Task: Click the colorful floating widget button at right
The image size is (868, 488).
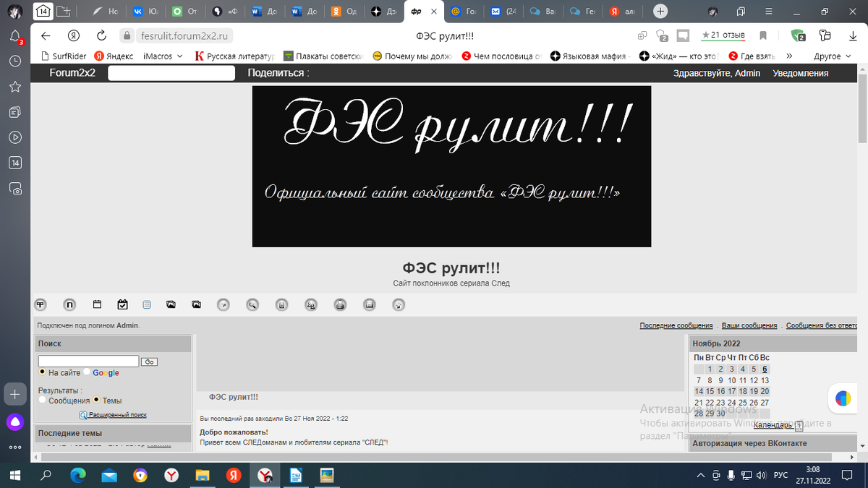Action: click(843, 398)
